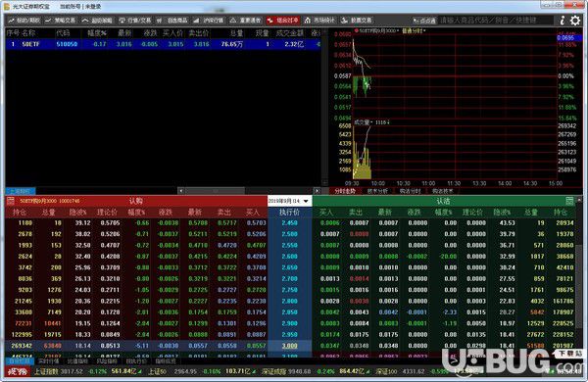Open the 股票交易 toolbar icon
The height and width of the screenshot is (382, 588).
(x=356, y=21)
